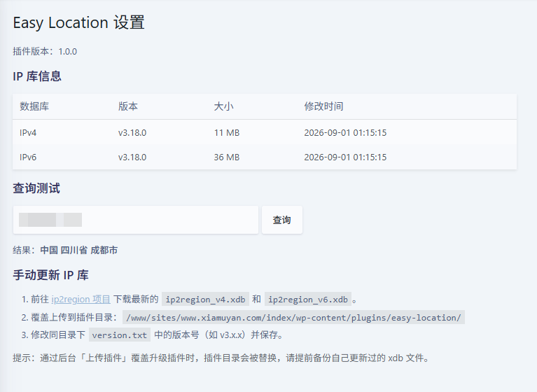Click v3.18.0 in the IPv6 row
Viewport: 537px width, 392px height.
(x=132, y=157)
